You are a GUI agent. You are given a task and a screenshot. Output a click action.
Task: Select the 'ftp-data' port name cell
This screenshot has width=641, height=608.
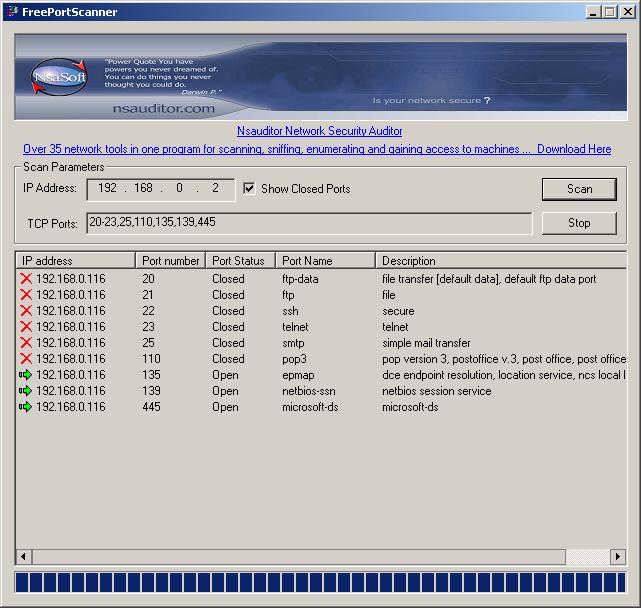300,279
